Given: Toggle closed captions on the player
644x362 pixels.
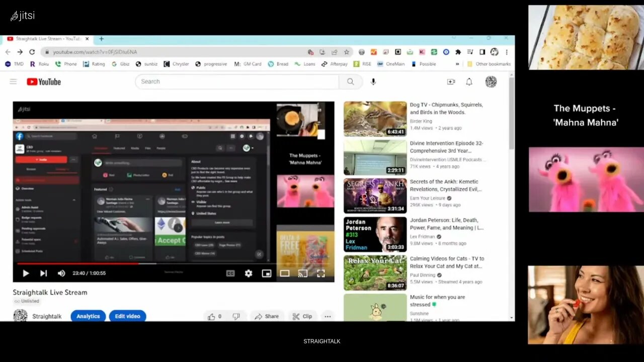Looking at the screenshot, I should tap(230, 273).
